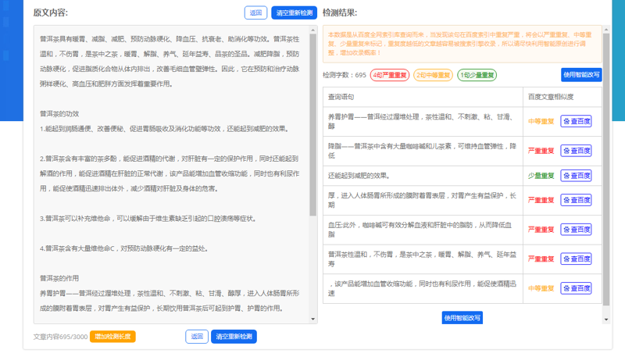Select the 2句中等重复 orange badge

(x=433, y=75)
